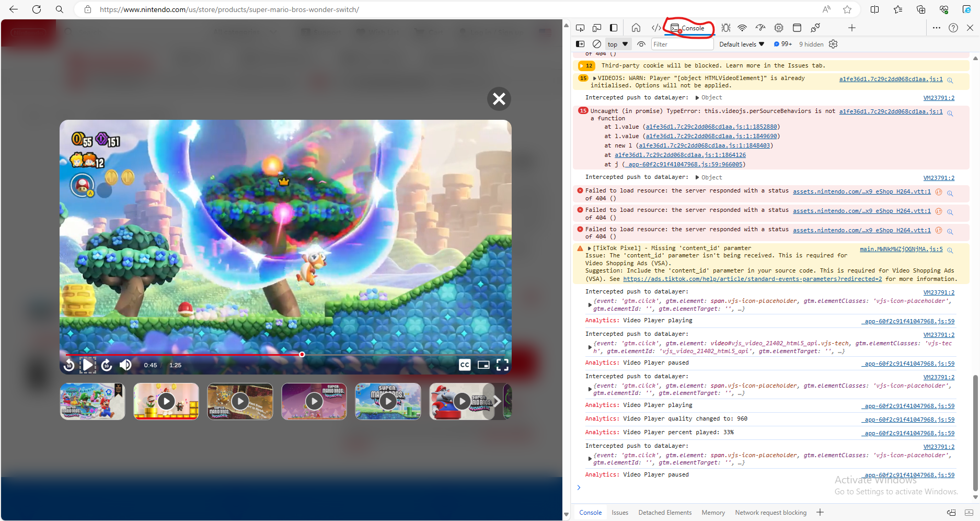This screenshot has width=980, height=521.
Task: Expand the TikTok Pixel warning message
Action: pos(590,248)
